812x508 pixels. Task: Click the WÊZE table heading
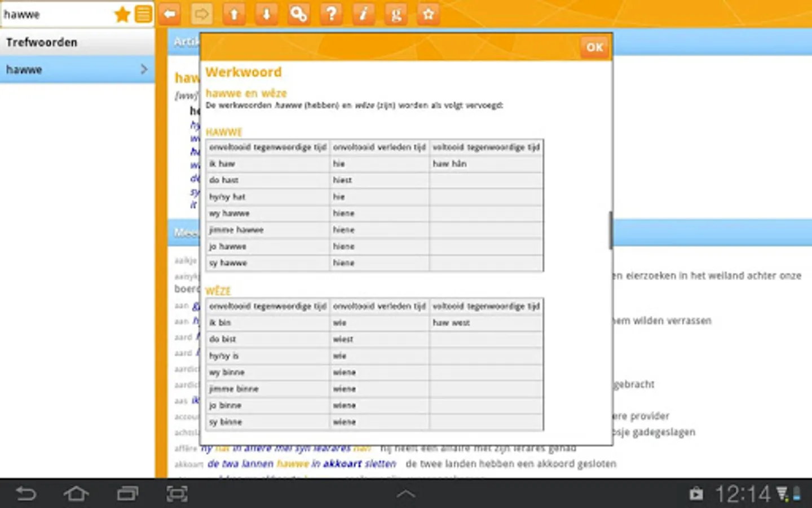[x=218, y=291]
